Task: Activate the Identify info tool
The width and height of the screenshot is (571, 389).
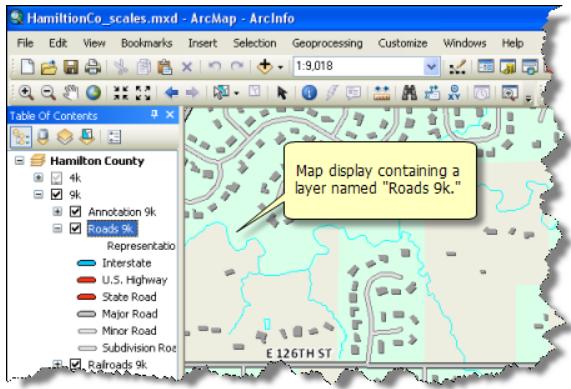Action: 309,93
